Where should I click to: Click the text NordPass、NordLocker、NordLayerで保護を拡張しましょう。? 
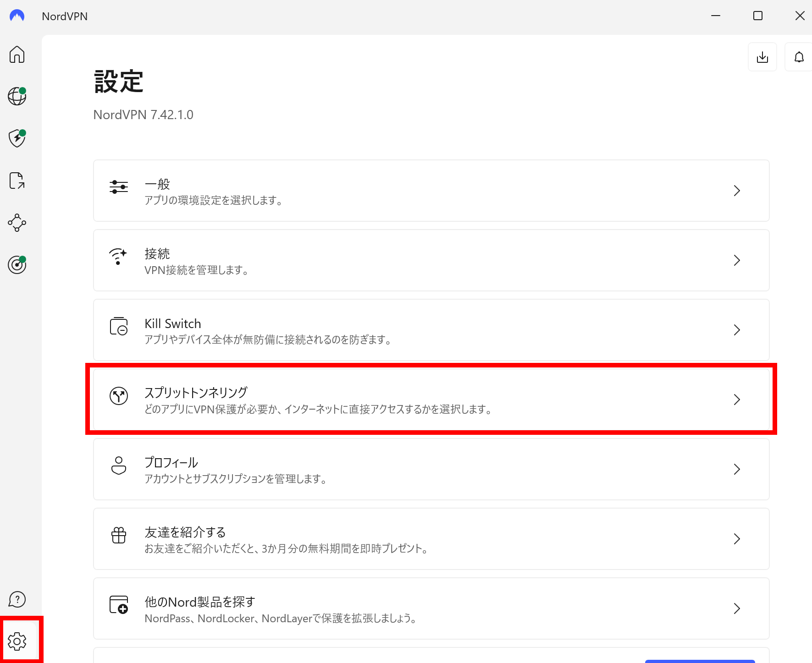tap(282, 619)
